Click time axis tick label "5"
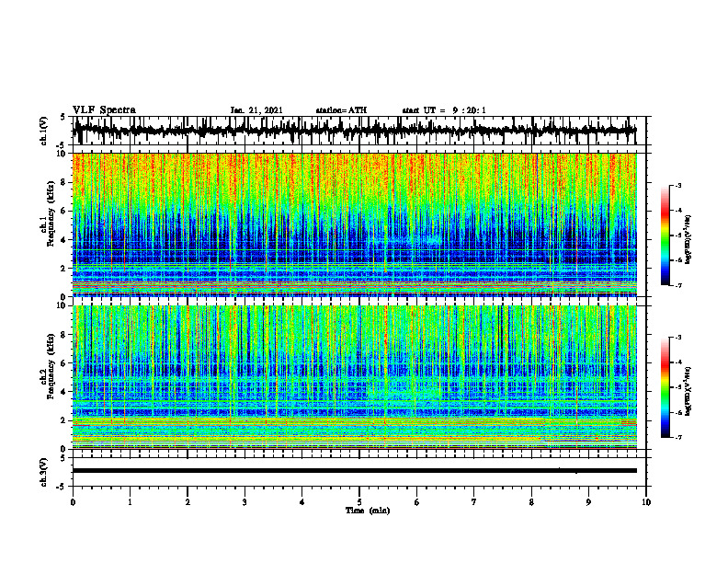728x563 pixels. [x=359, y=502]
